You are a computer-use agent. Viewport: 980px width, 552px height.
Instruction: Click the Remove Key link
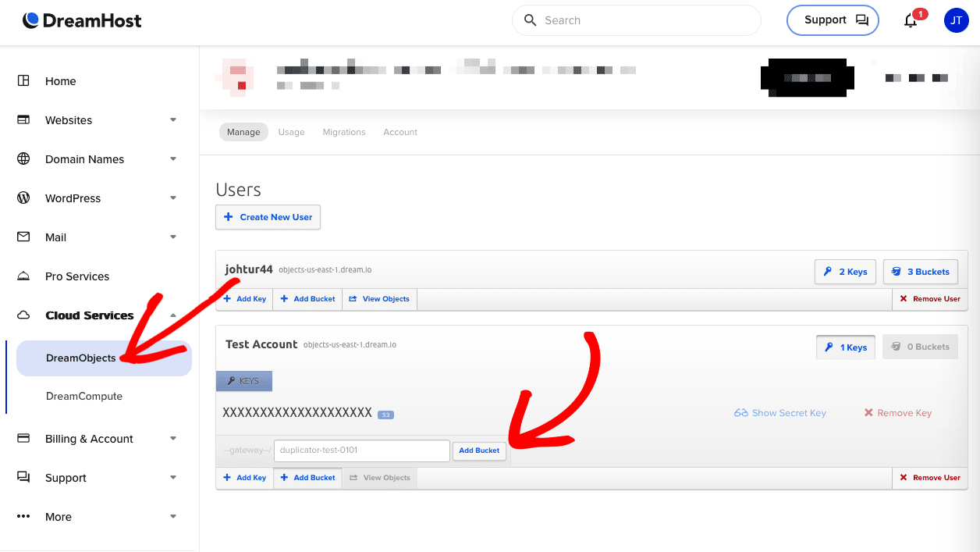(898, 413)
